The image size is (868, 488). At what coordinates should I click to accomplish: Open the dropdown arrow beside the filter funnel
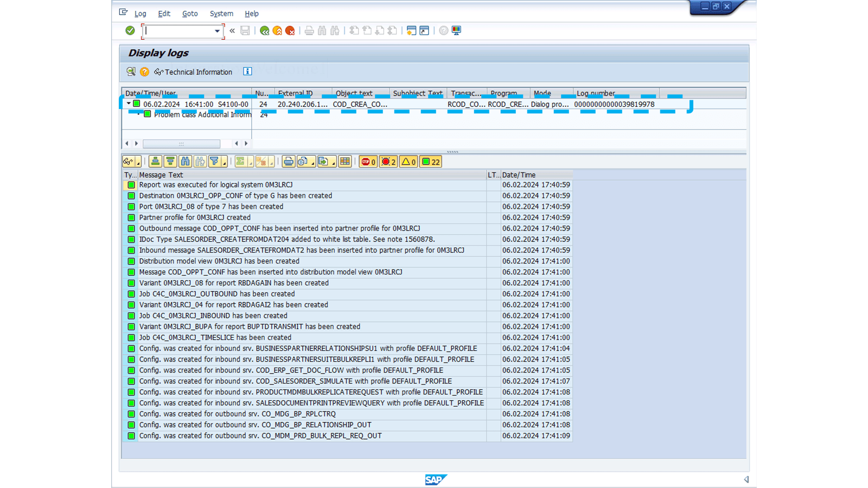224,162
